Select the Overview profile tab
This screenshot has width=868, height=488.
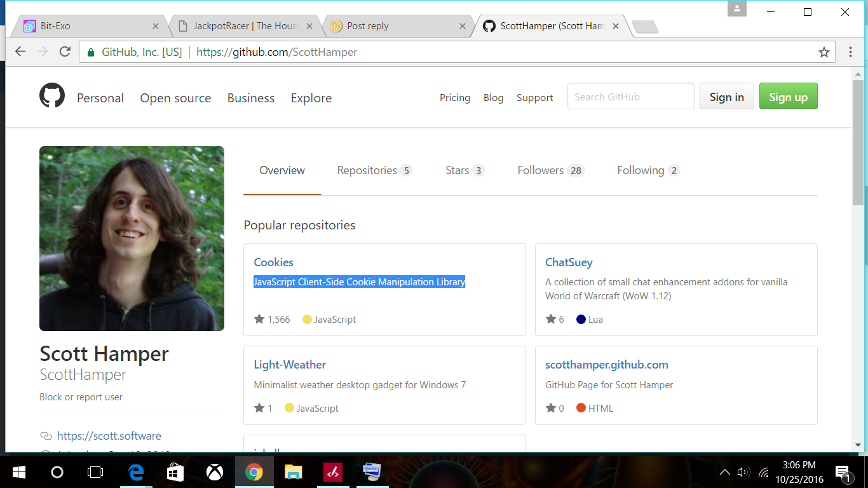282,170
